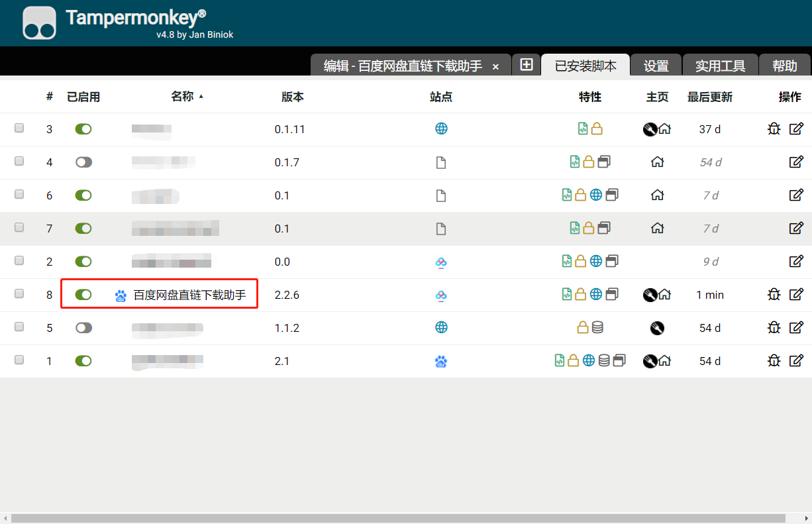
Task: Open homepage icon of row 4 script
Action: click(x=657, y=162)
